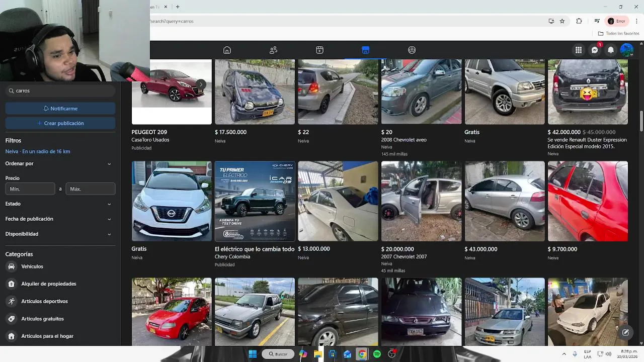Click the Mín. price field

pos(30,189)
